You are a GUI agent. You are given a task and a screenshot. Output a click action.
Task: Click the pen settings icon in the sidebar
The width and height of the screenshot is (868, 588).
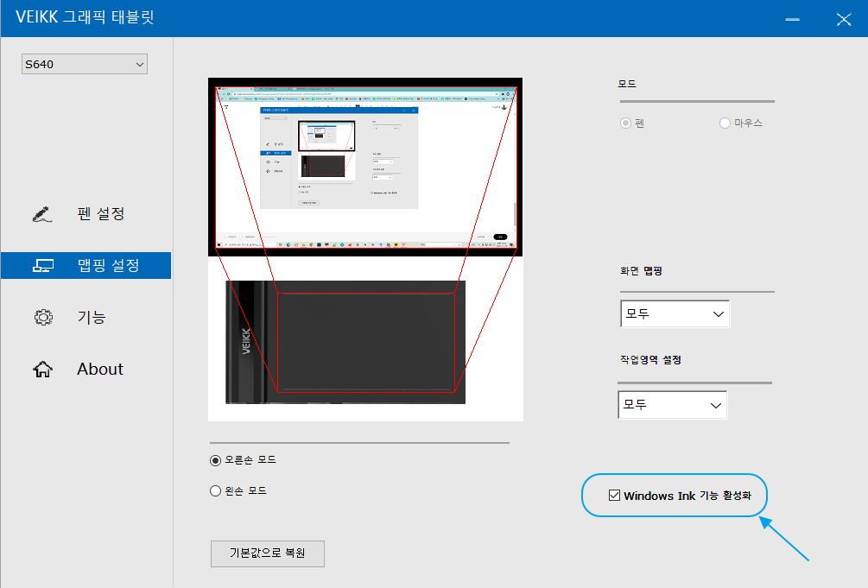(x=42, y=214)
